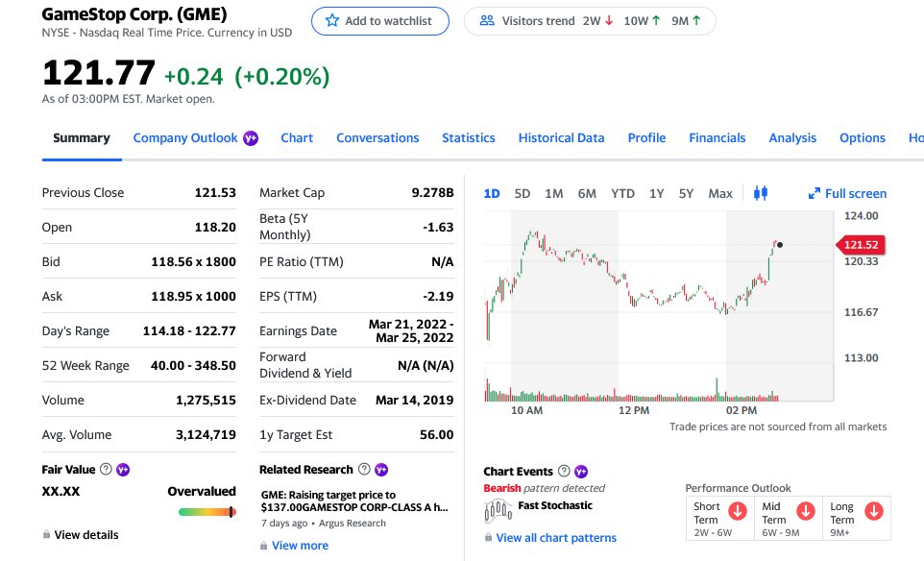Click the 10W green up trend arrow
This screenshot has width=924, height=561.
pos(656,20)
